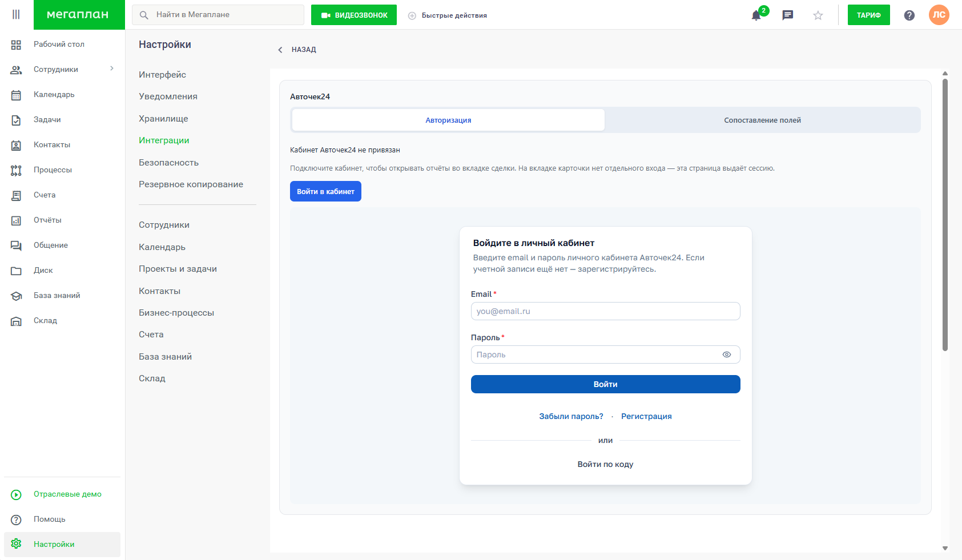Viewport: 962px width, 560px height.
Task: Open the Календарь icon in sidebar
Action: pos(16,95)
